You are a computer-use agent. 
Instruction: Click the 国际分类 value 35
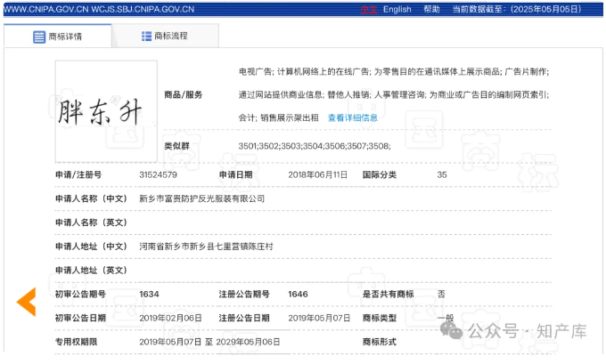(441, 175)
